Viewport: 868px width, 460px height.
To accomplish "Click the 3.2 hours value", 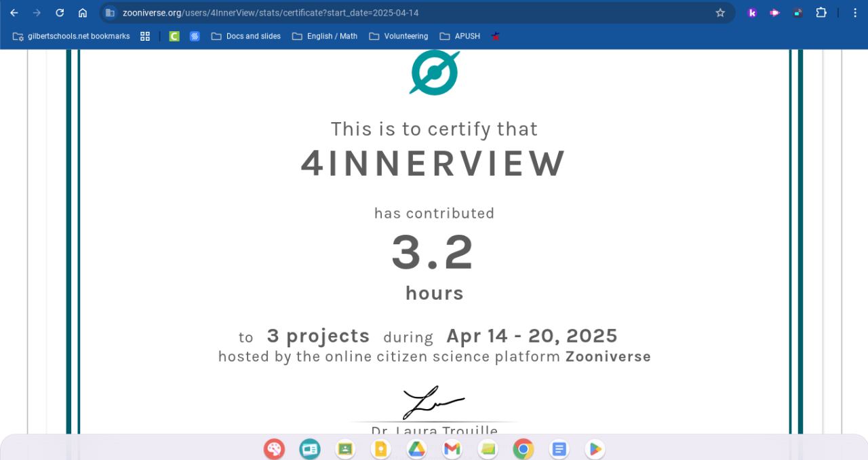I will point(433,252).
